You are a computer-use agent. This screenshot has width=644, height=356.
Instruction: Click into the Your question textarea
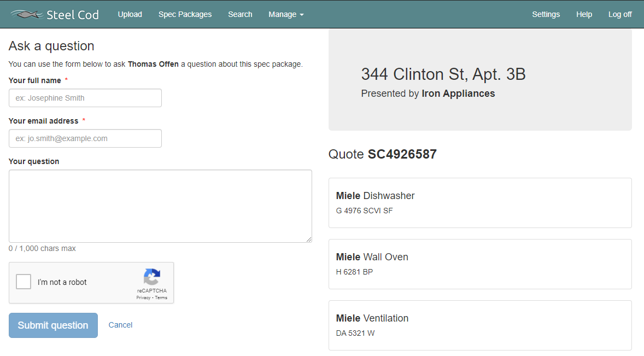click(160, 206)
